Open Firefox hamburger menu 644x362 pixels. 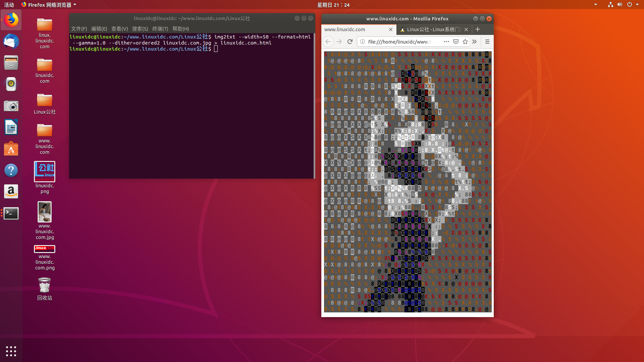click(487, 42)
